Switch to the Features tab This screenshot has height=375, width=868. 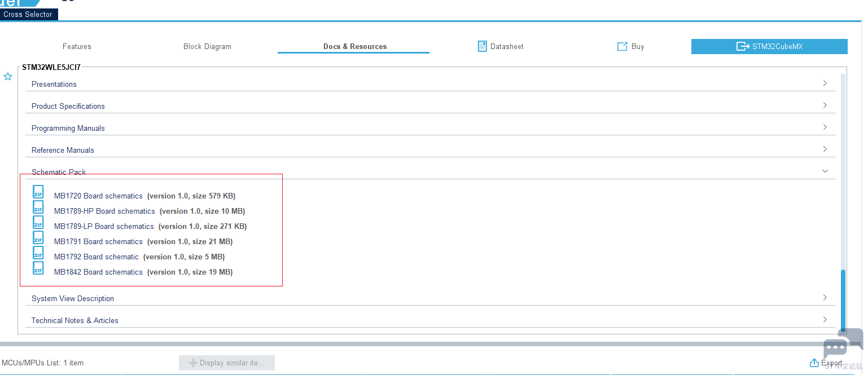(77, 46)
